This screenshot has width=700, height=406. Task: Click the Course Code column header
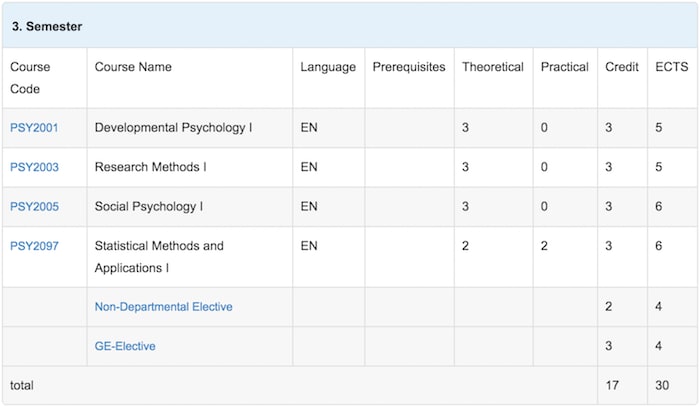[x=30, y=78]
